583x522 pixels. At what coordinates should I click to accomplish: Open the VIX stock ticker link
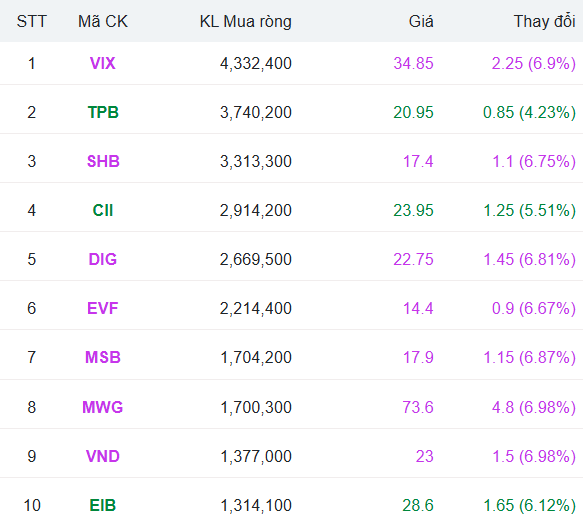pyautogui.click(x=103, y=63)
